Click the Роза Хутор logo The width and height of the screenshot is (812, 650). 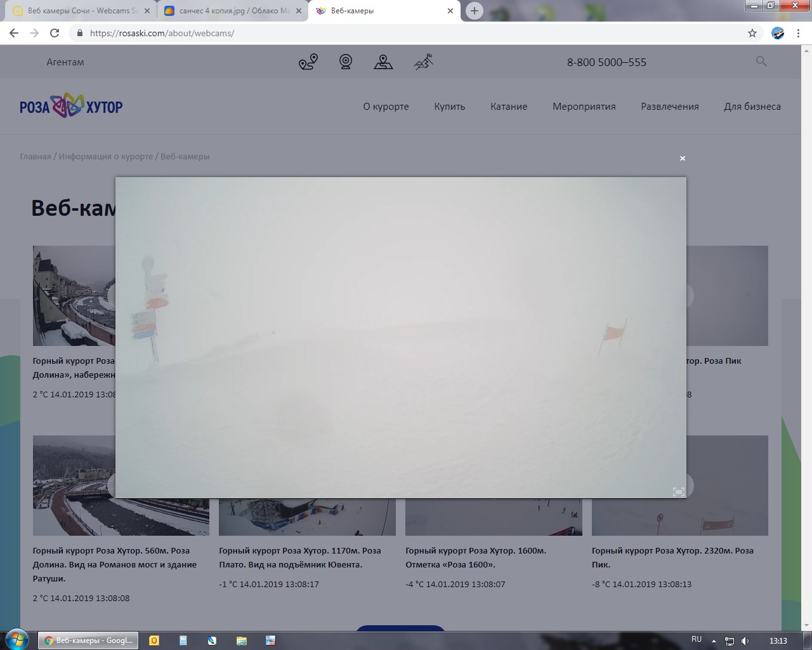(x=71, y=106)
